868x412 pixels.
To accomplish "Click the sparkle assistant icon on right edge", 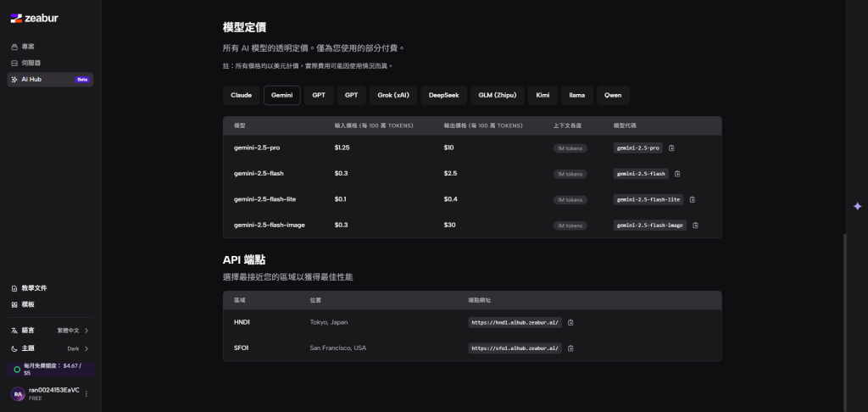I will pyautogui.click(x=858, y=207).
